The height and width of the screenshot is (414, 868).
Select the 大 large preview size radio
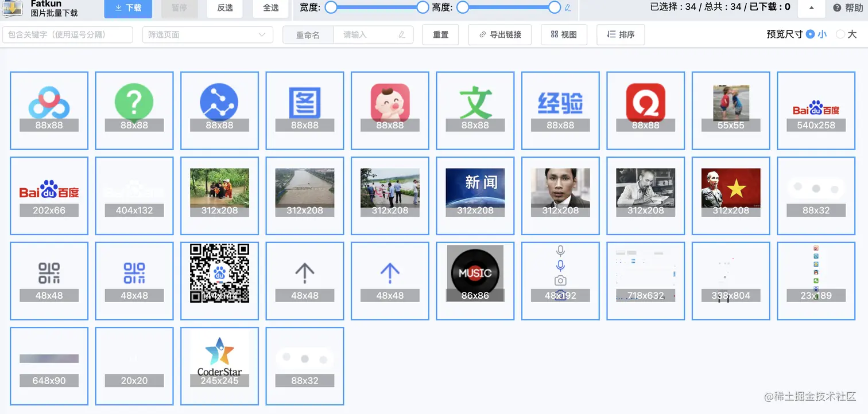(x=840, y=34)
